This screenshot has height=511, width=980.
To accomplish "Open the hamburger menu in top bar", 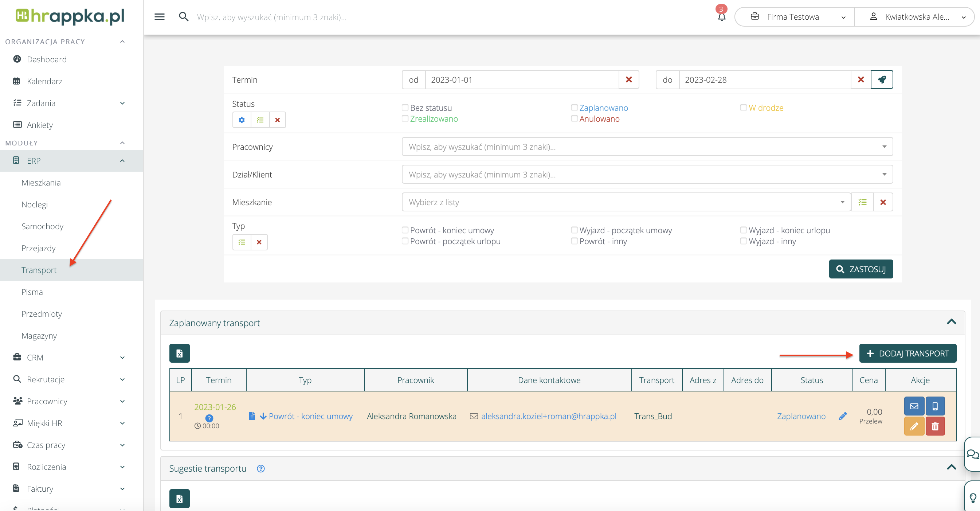I will coord(160,17).
